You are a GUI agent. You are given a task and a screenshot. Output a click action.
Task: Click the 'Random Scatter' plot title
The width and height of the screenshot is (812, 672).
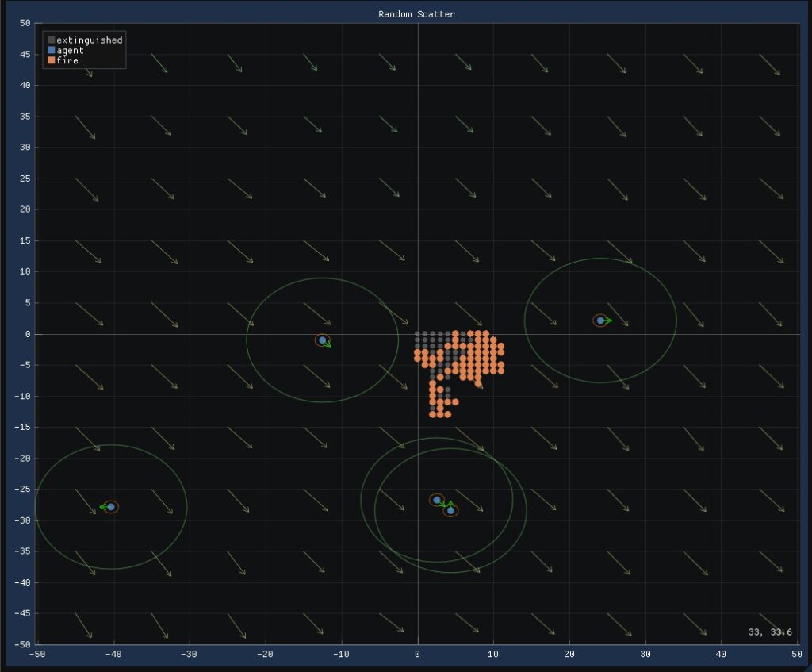(416, 14)
